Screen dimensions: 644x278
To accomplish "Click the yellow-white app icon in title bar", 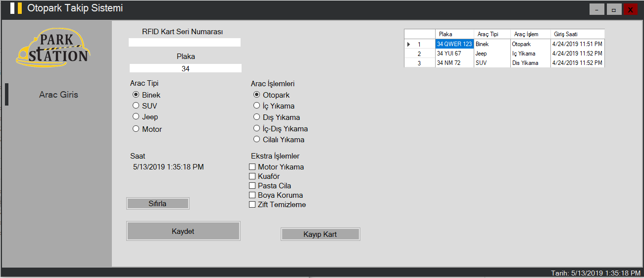I will click(16, 8).
